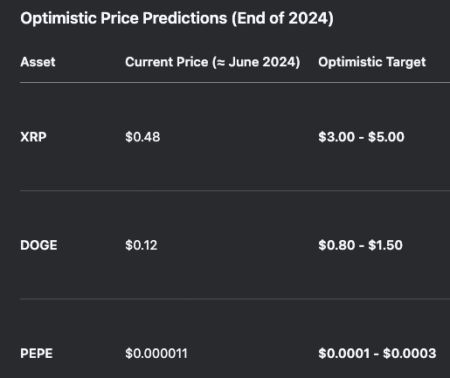Click DOGE target $0.80 - $1.50
Screen dimensions: 450x378
[360, 245]
